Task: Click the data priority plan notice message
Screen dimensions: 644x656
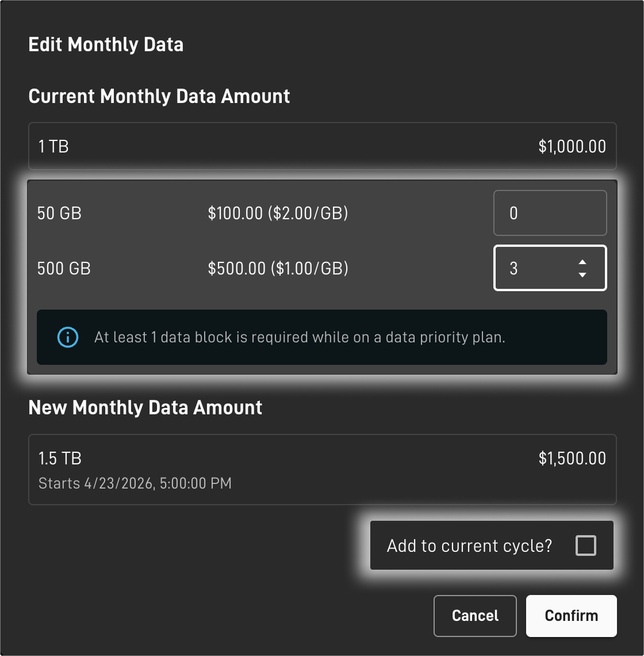Action: [300, 337]
